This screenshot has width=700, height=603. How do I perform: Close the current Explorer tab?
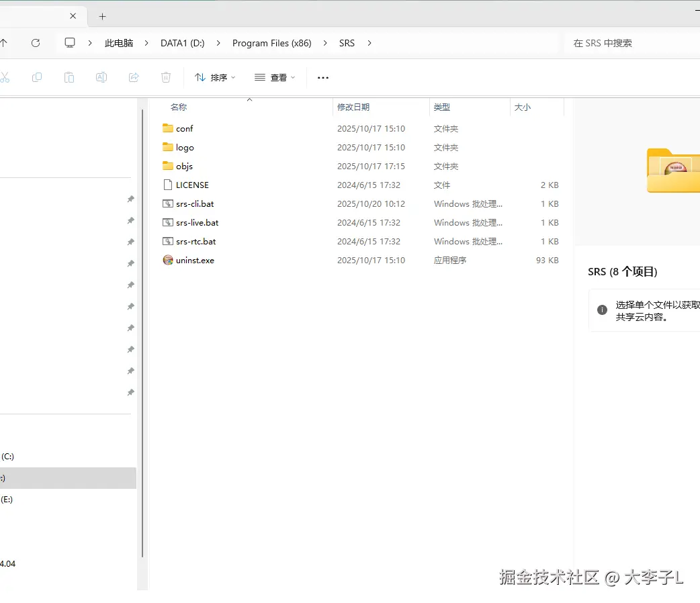pos(73,16)
